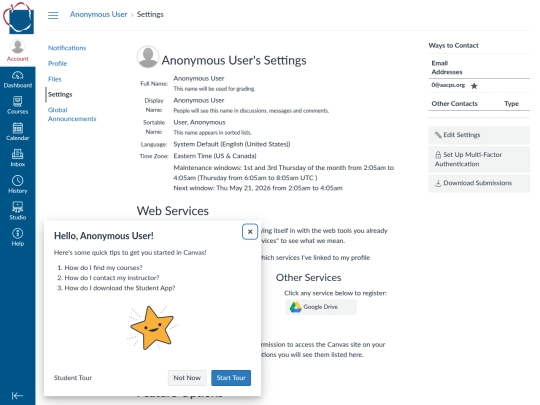Click the Edit Settings button
The height and width of the screenshot is (405, 540).
click(479, 135)
